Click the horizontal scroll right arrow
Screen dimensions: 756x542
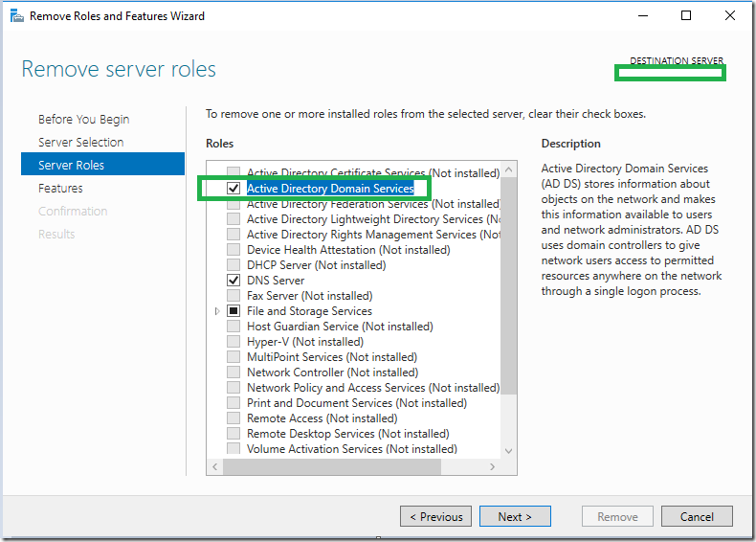coord(492,466)
